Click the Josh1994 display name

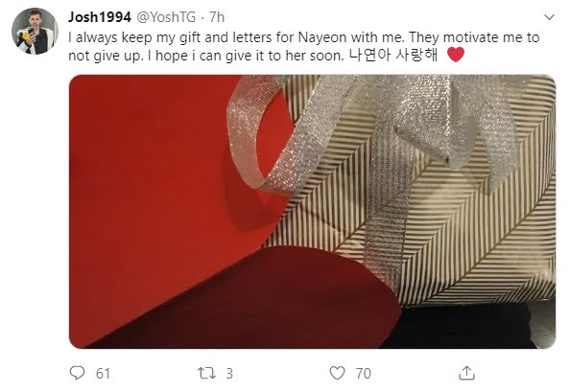tap(100, 17)
